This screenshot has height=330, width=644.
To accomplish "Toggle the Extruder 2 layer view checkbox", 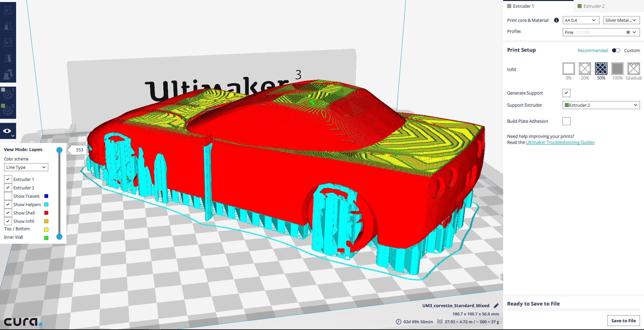I will coord(8,188).
